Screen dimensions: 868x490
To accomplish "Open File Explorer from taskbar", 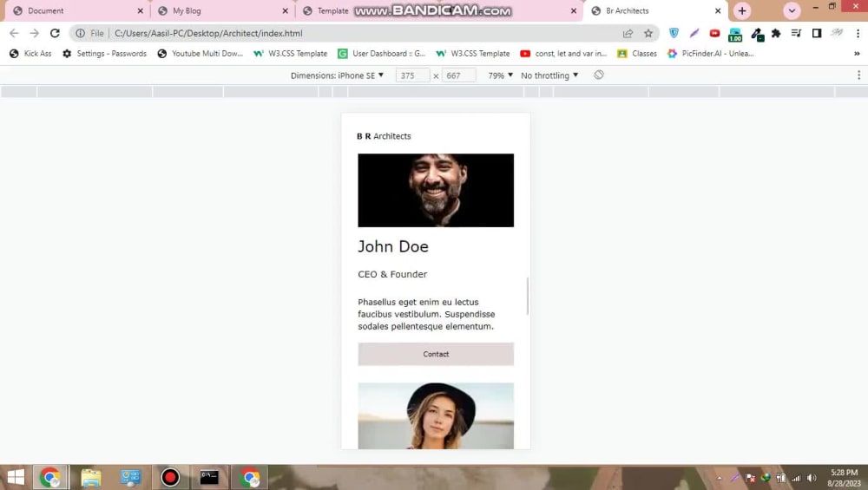I will tap(91, 477).
